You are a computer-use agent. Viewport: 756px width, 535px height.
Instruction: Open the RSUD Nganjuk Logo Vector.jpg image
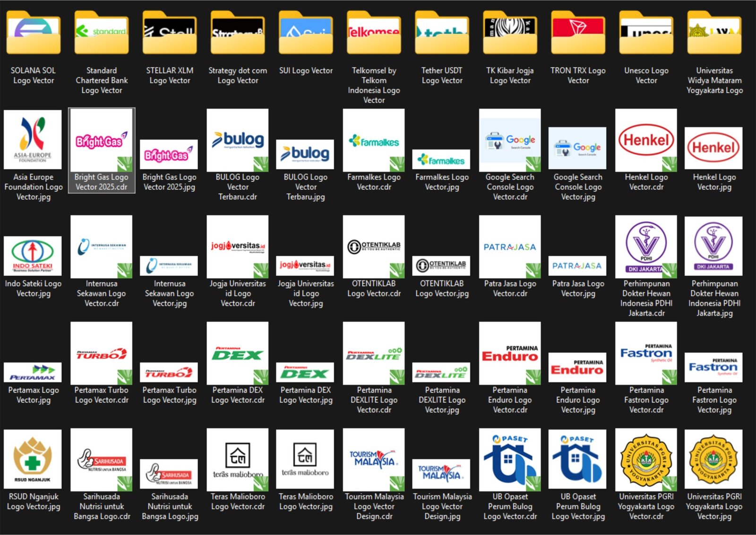(x=33, y=460)
